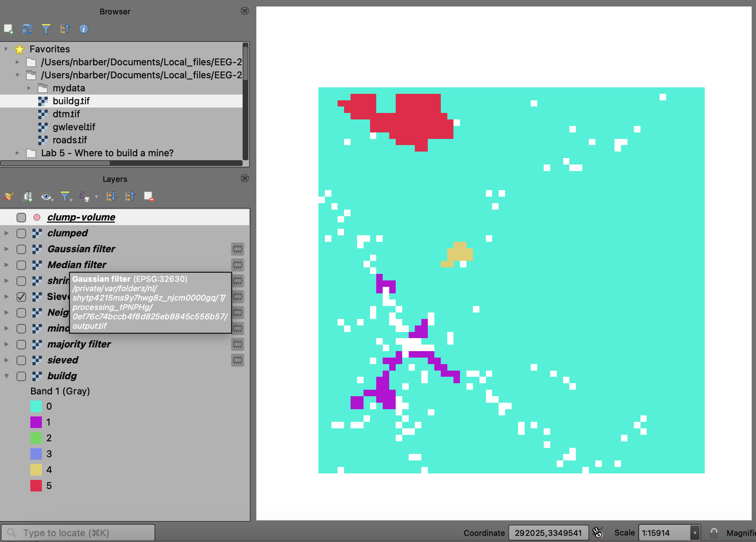Viewport: 756px width, 542px height.
Task: Click Add Group icon in Layers toolbar
Action: pos(27,196)
